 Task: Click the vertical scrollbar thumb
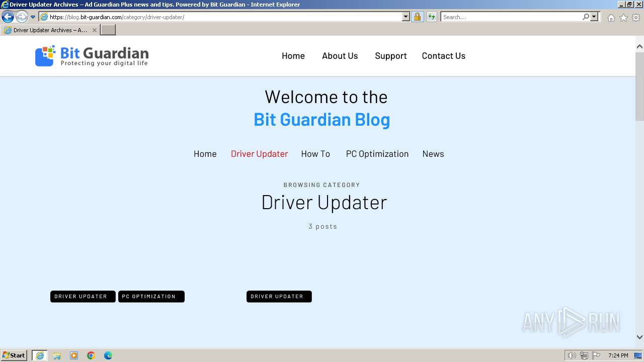639,85
